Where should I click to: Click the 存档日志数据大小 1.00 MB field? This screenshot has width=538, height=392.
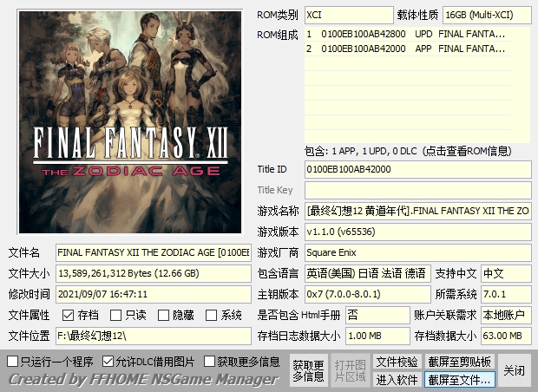[x=377, y=336]
